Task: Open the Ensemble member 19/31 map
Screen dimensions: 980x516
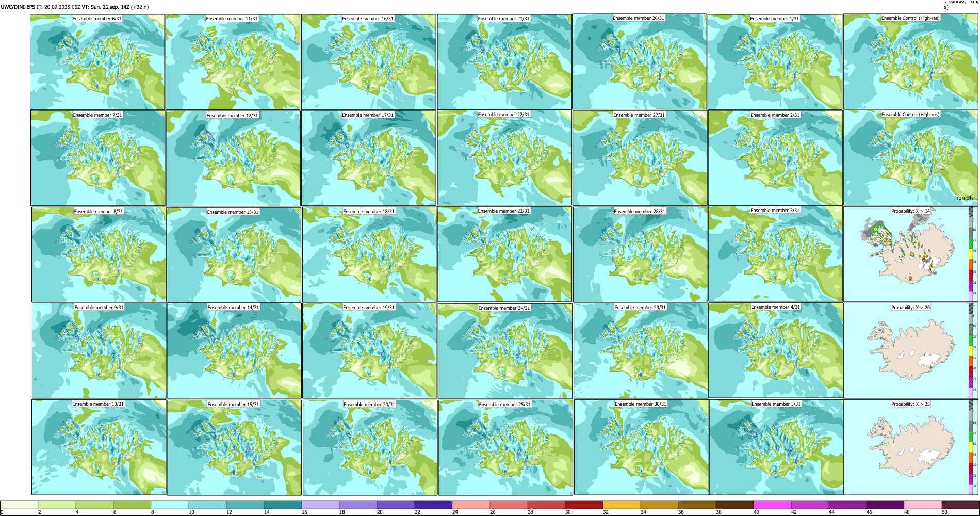Action: click(x=370, y=350)
